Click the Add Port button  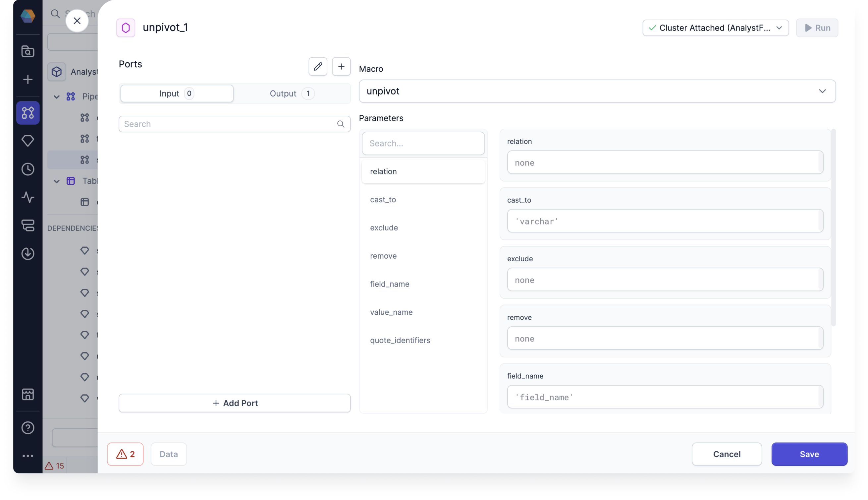(234, 403)
